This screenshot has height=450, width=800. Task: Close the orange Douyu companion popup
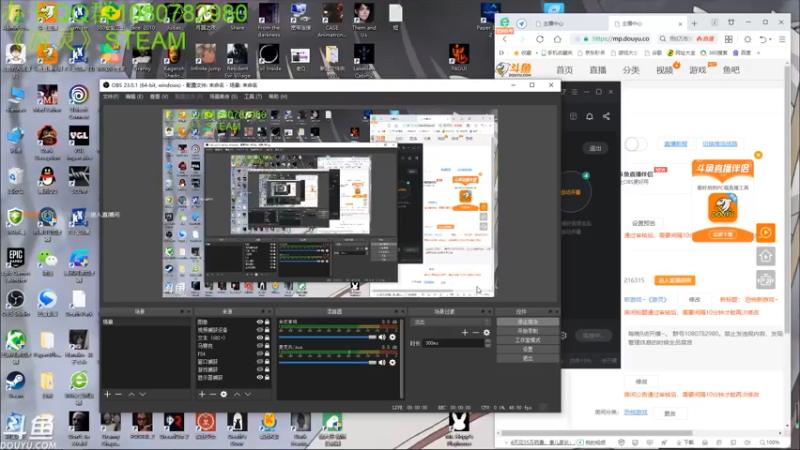pos(758,155)
